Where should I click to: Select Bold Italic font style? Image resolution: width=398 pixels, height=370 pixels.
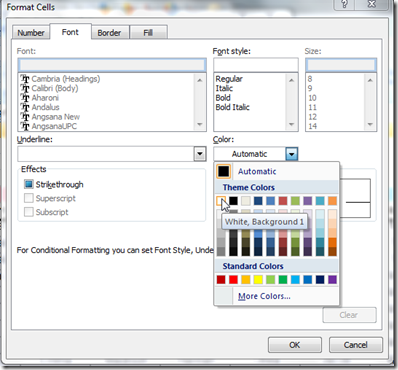[x=233, y=107]
